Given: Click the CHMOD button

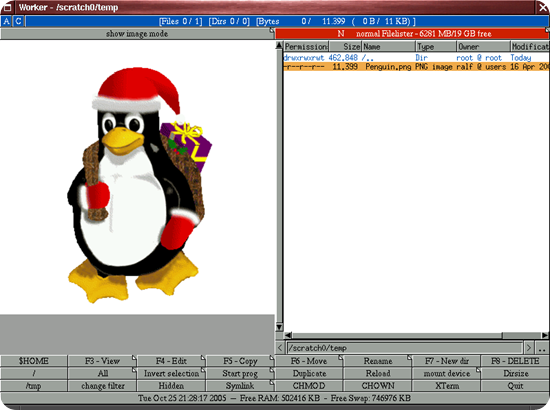Looking at the screenshot, I should click(309, 386).
